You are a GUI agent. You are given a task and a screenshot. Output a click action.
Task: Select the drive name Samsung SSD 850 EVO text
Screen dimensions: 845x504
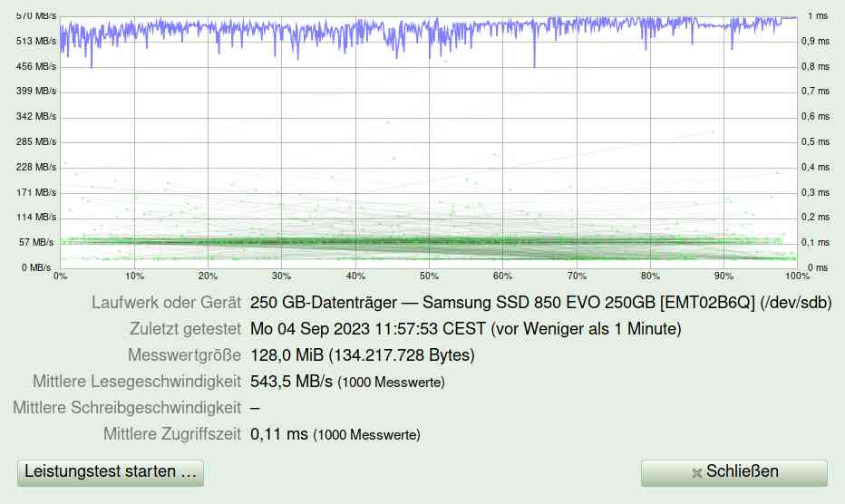(x=541, y=303)
